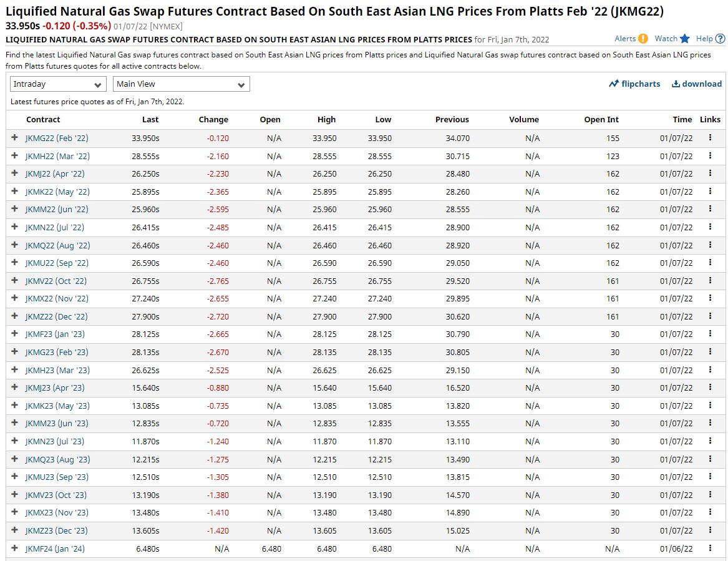728x561 pixels.
Task: Open the Main View dropdown
Action: [x=182, y=84]
